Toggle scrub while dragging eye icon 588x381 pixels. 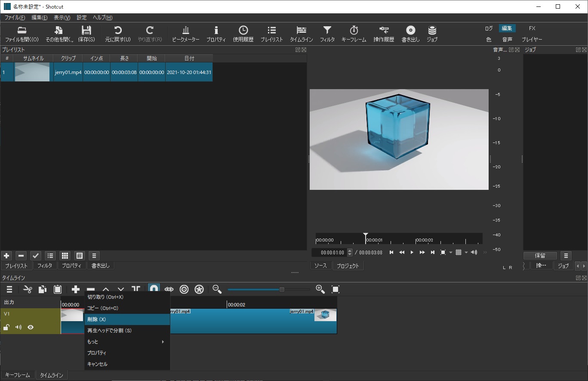pos(169,289)
